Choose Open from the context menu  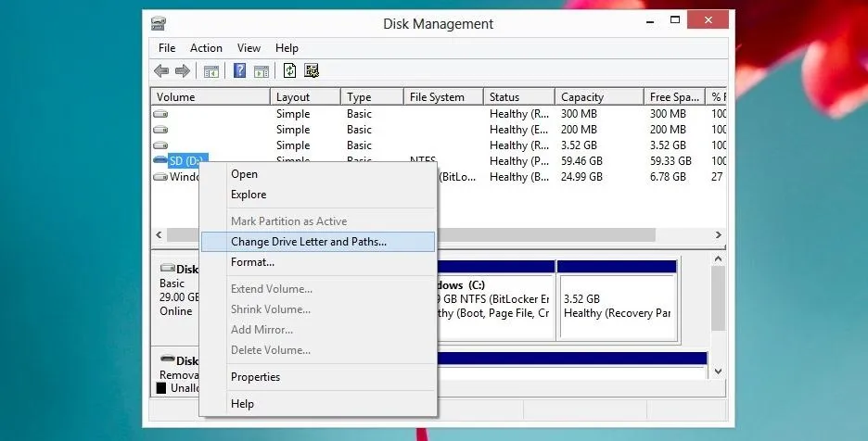pos(318,174)
